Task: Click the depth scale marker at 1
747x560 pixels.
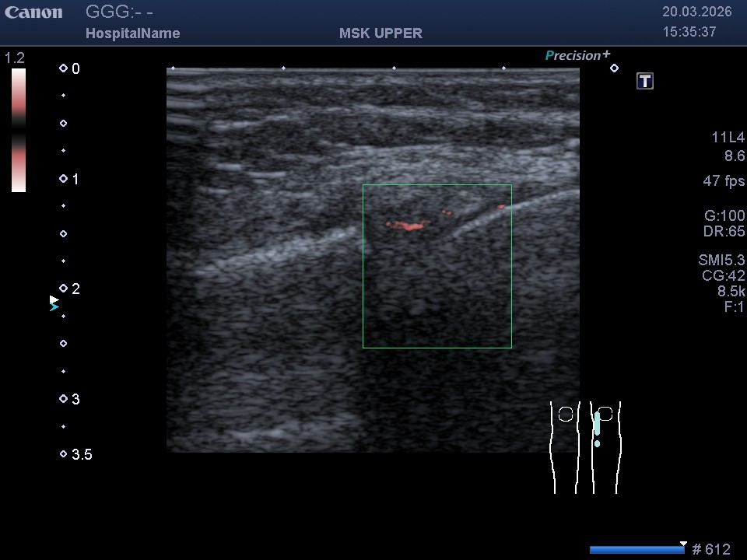Action: pyautogui.click(x=64, y=179)
